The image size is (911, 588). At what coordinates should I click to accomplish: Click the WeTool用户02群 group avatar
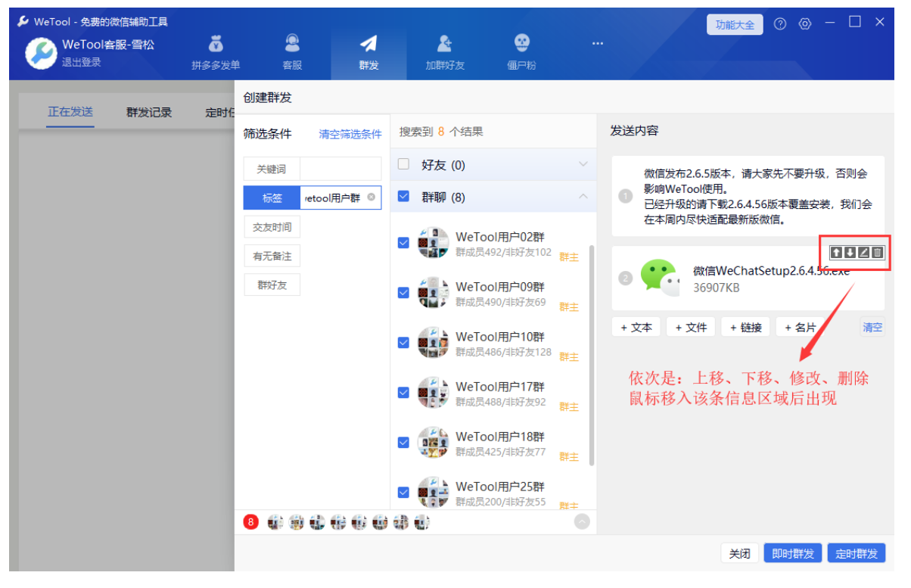434,242
